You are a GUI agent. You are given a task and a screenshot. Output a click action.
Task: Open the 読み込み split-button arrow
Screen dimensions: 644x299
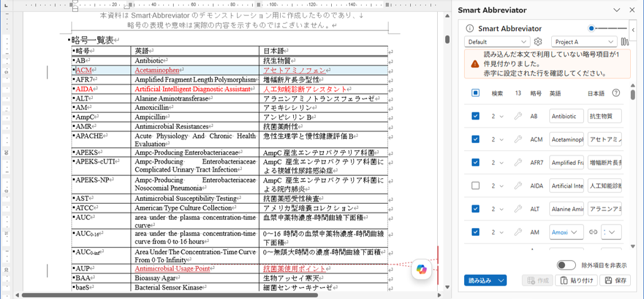pos(501,281)
